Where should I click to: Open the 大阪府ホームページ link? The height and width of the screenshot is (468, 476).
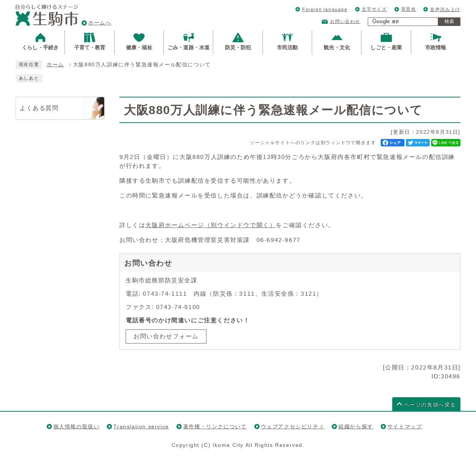coord(211,225)
